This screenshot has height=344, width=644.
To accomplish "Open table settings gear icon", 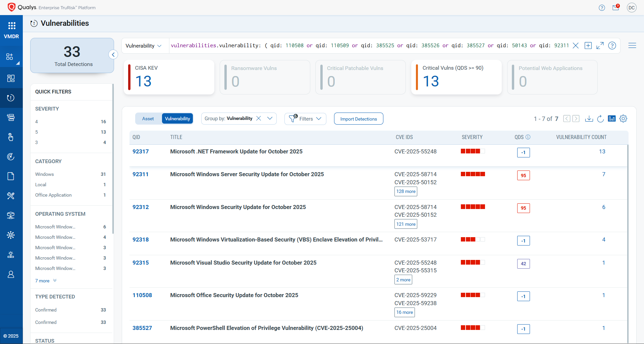I will click(623, 119).
